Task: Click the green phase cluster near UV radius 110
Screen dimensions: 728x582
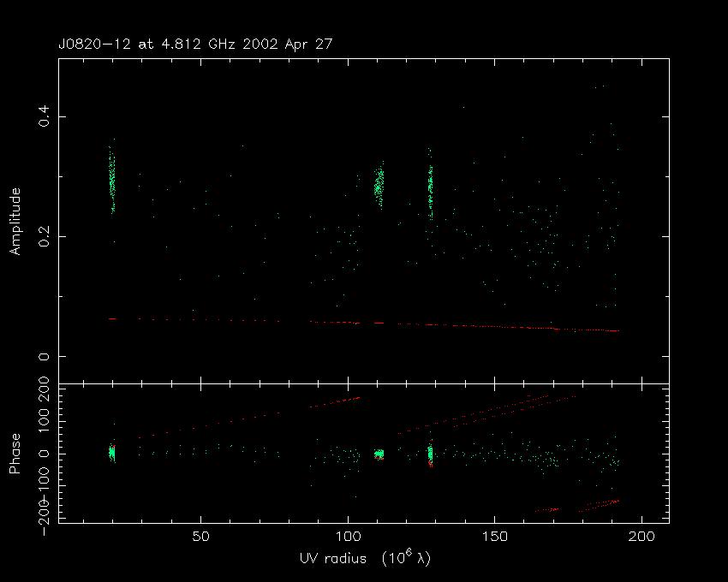Action: tap(379, 454)
